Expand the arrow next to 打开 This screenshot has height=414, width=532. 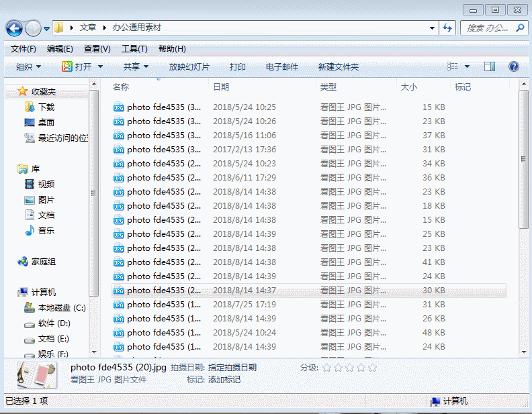(x=101, y=66)
